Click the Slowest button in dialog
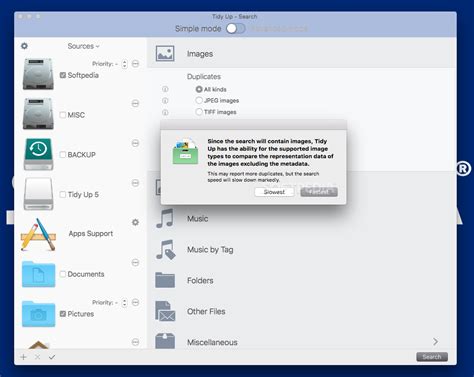 tap(274, 192)
